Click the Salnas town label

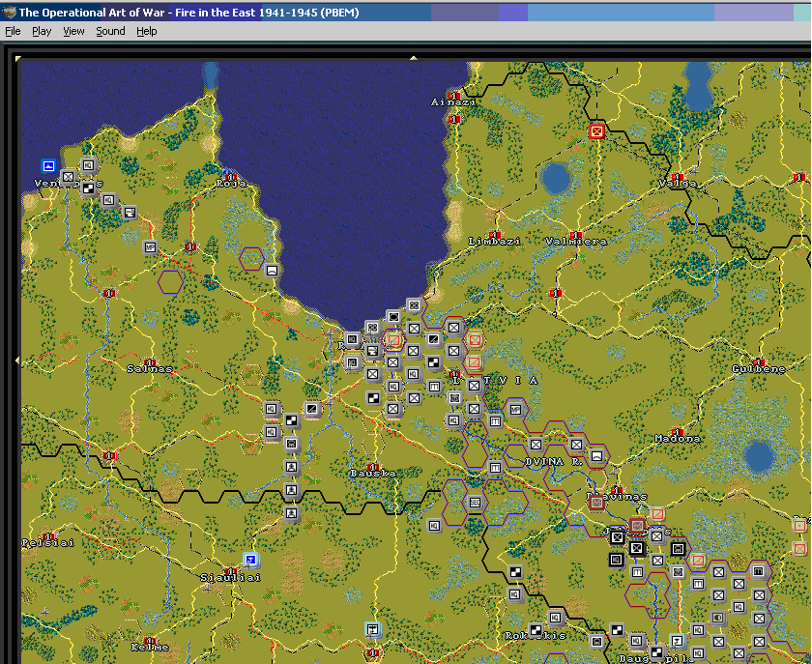point(150,369)
